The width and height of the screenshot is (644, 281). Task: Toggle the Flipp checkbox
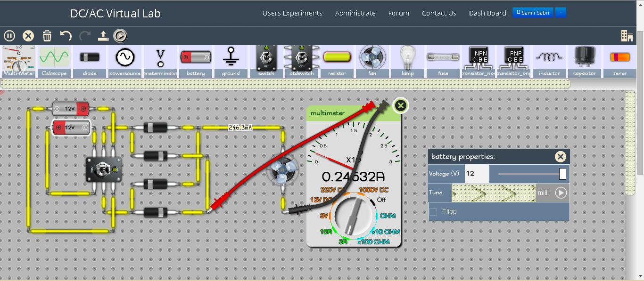(x=433, y=212)
